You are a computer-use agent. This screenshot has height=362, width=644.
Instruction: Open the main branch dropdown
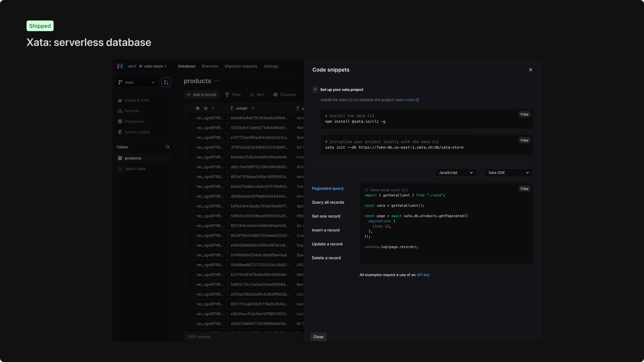point(137,82)
